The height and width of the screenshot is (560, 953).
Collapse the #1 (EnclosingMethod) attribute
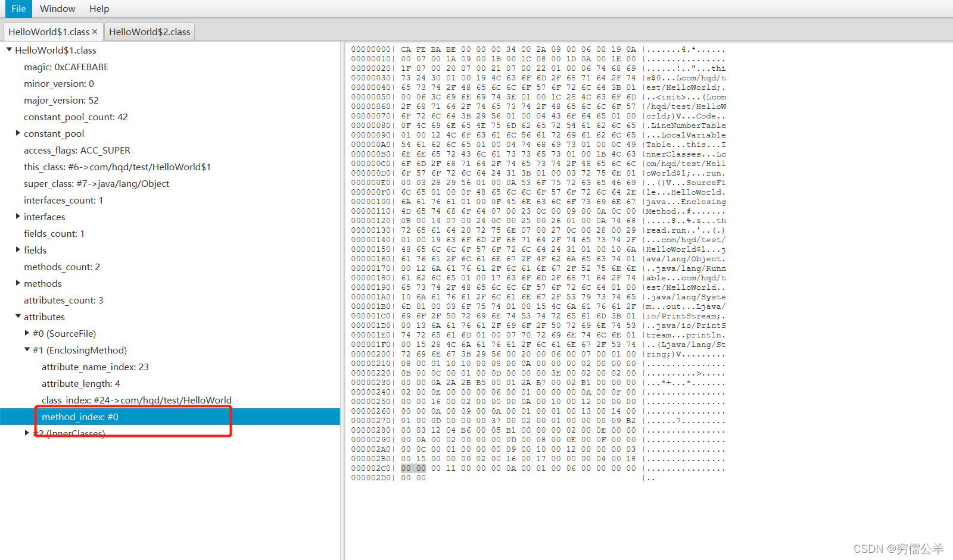(27, 350)
